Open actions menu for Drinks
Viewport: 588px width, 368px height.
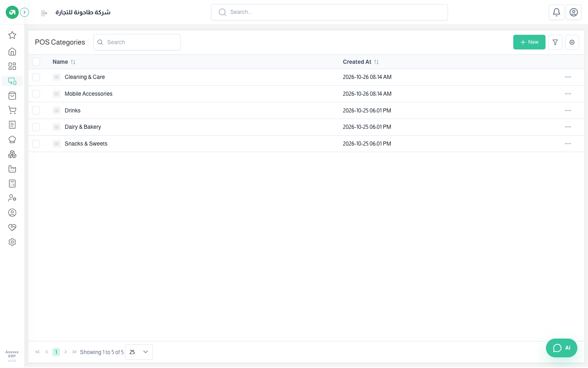(568, 110)
